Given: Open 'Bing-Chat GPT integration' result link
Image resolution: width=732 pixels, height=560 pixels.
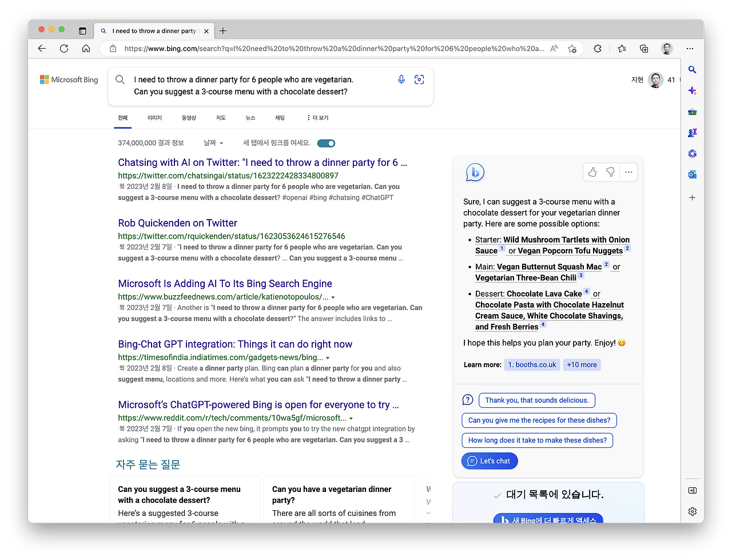Looking at the screenshot, I should pyautogui.click(x=235, y=344).
